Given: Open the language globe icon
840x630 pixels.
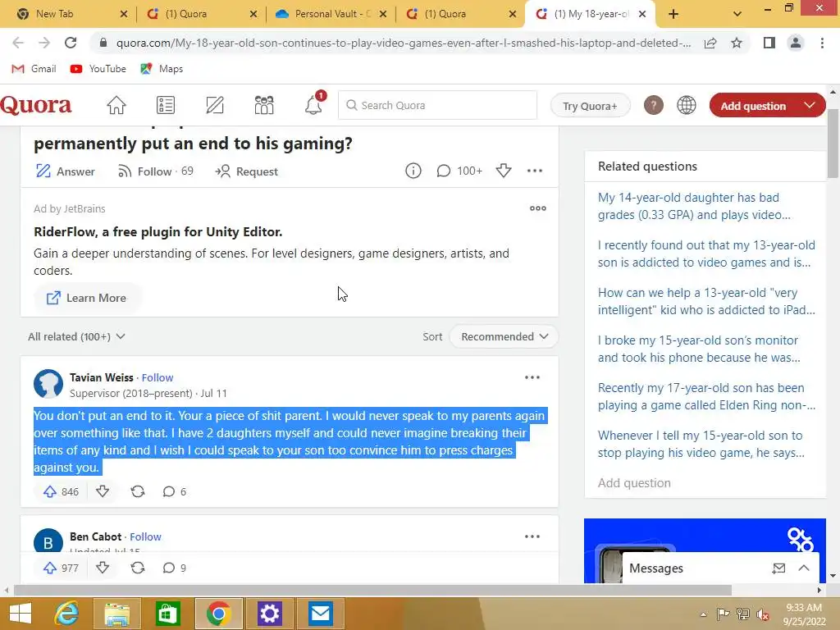Looking at the screenshot, I should click(687, 106).
